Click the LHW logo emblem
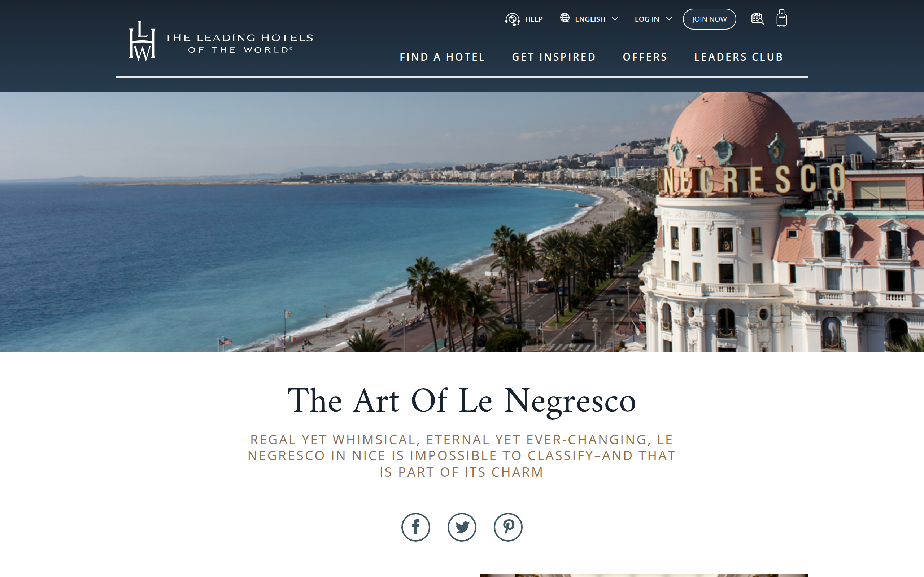 click(x=142, y=41)
